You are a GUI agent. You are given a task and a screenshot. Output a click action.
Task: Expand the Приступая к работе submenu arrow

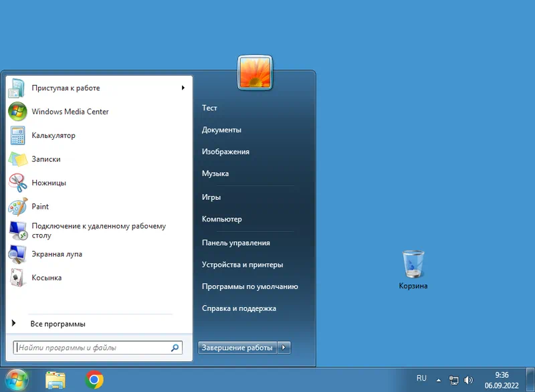(183, 88)
